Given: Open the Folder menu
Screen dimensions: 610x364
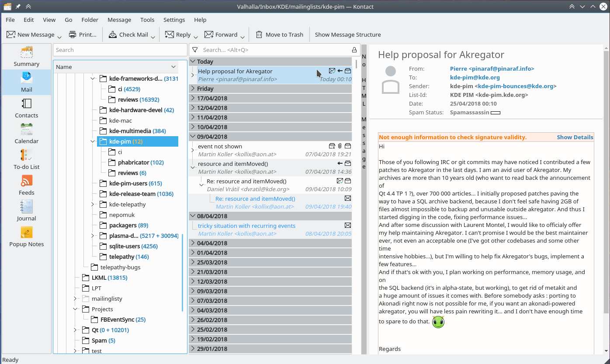Looking at the screenshot, I should coord(90,20).
